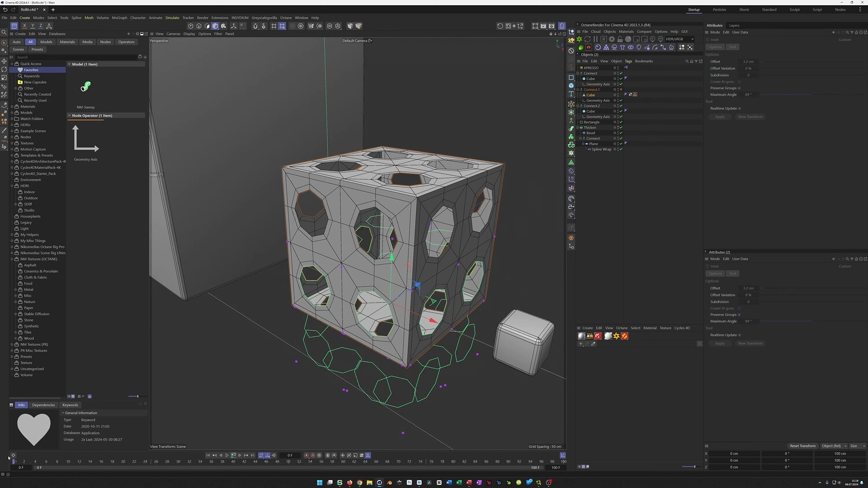Click the Reset Transform button
This screenshot has width=868, height=488.
(x=803, y=446)
